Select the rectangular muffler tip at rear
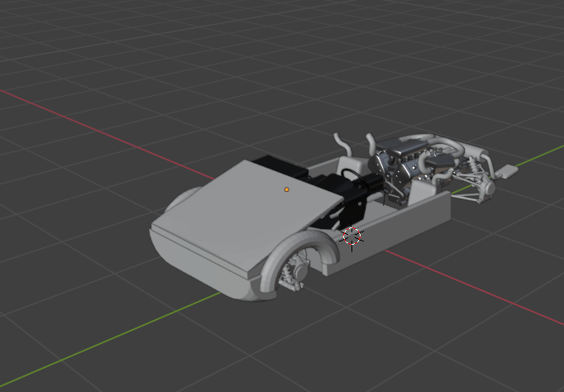564x392 pixels. (507, 171)
